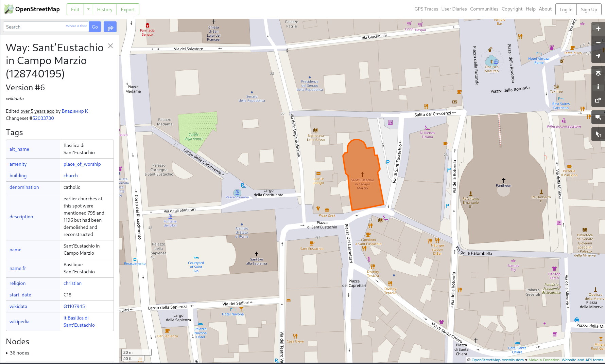Open the name:fr tag key link
The width and height of the screenshot is (605, 364).
(x=18, y=268)
